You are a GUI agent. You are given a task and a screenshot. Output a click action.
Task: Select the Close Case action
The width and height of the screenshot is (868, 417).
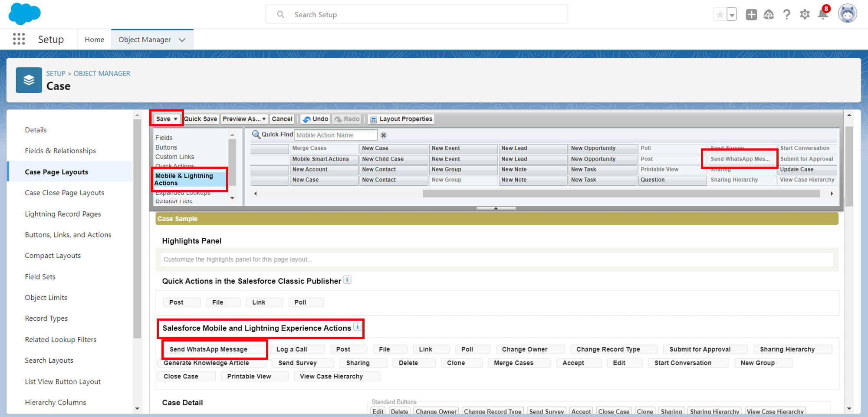[x=187, y=376]
